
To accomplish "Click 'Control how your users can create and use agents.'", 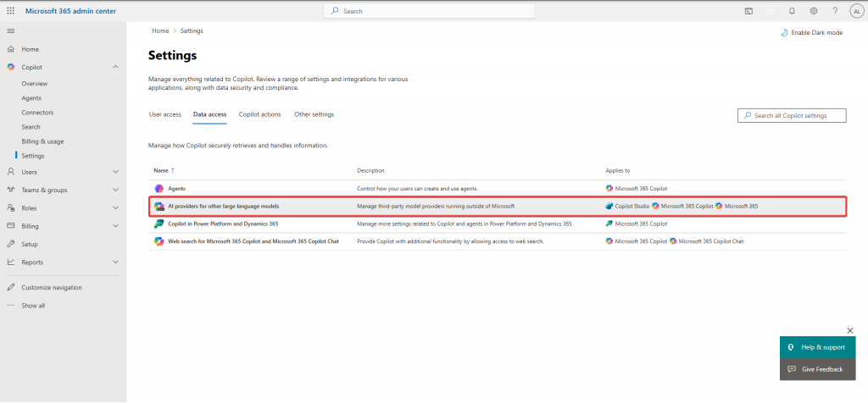I will click(x=417, y=189).
